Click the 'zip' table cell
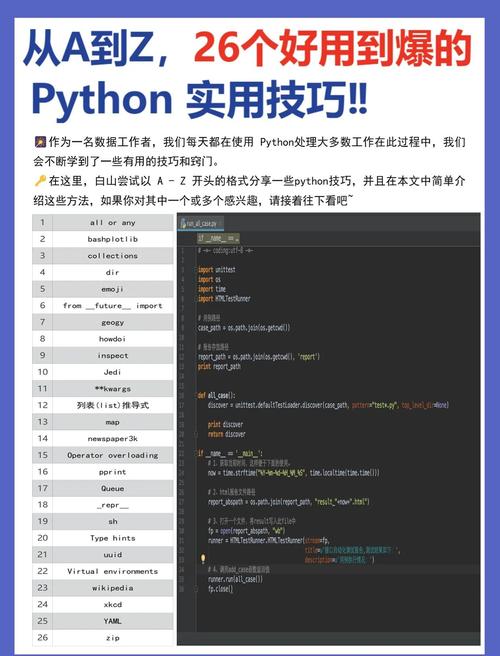The image size is (500, 656). (x=113, y=638)
